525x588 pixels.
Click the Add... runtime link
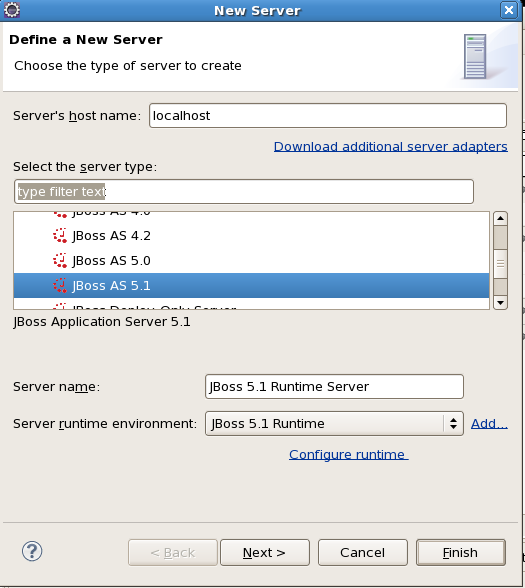pyautogui.click(x=489, y=423)
